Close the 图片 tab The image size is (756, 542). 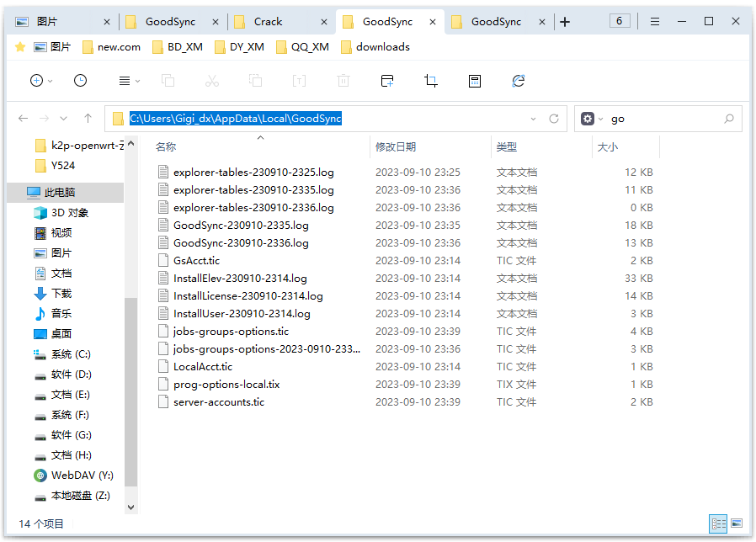107,22
